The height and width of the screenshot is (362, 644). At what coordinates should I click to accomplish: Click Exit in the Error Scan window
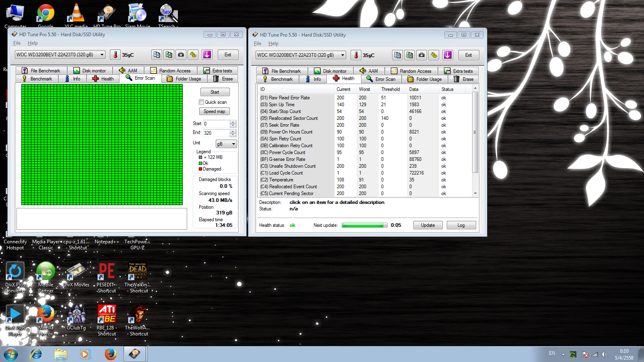(228, 55)
